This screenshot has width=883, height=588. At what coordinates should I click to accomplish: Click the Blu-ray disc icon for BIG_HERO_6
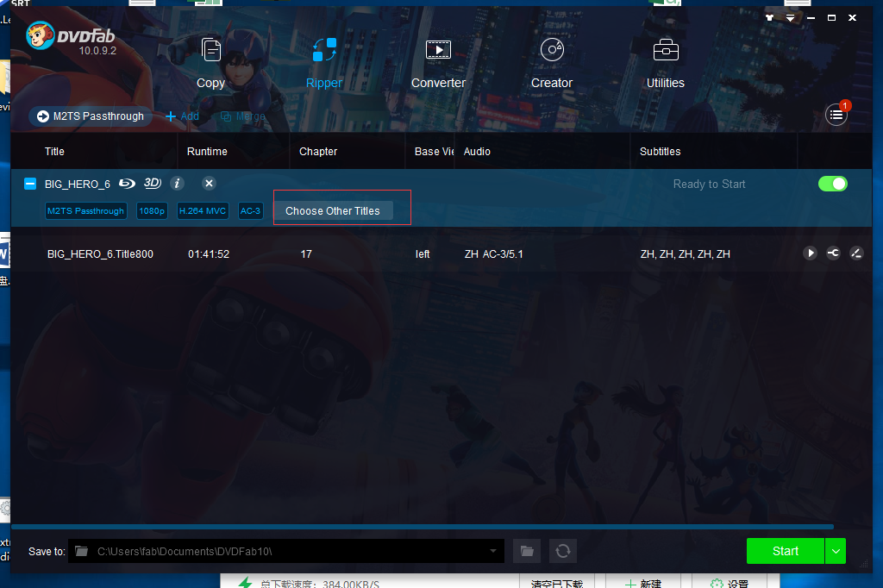click(x=127, y=183)
